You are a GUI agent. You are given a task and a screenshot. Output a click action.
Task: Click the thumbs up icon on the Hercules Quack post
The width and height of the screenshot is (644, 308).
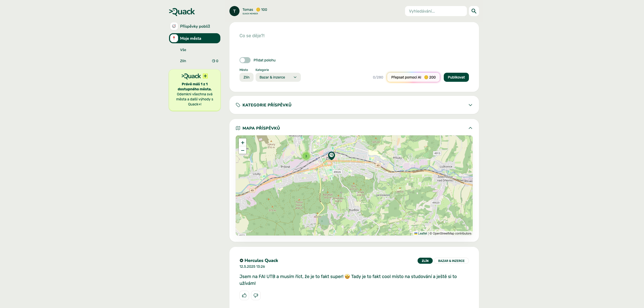pos(244,295)
